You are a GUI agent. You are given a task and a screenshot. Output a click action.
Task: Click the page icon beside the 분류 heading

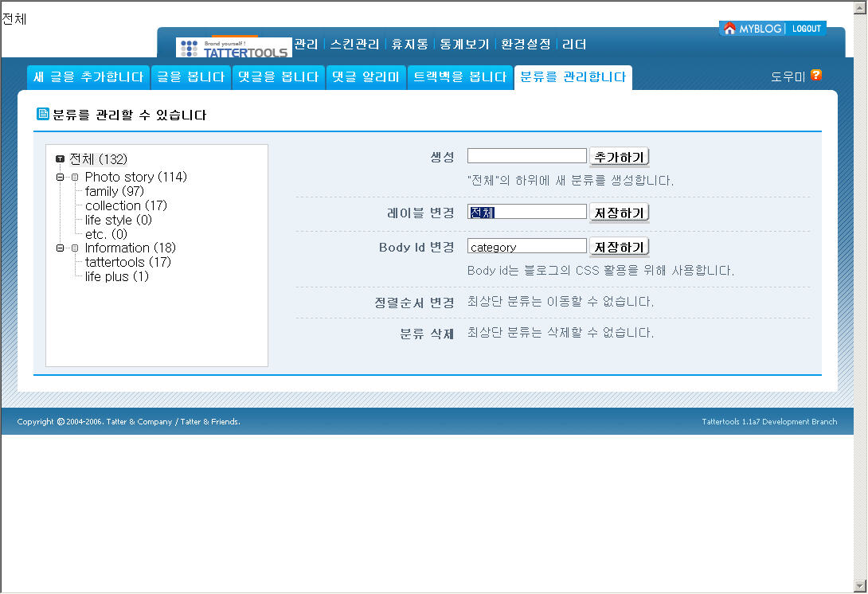[43, 115]
